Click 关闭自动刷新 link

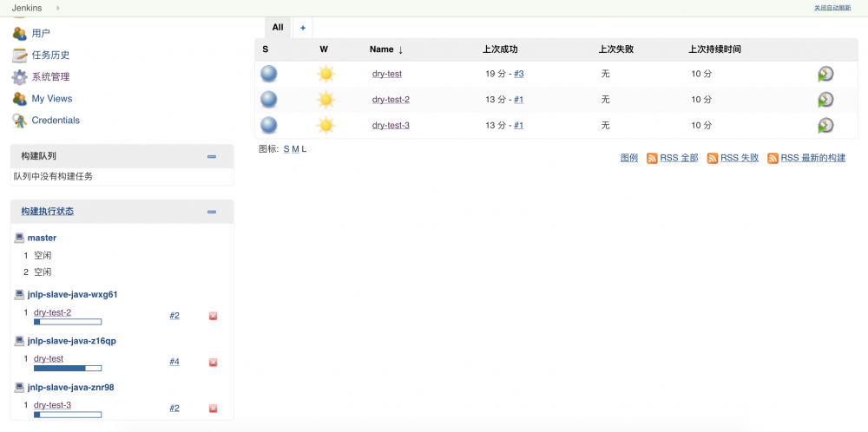pyautogui.click(x=832, y=9)
